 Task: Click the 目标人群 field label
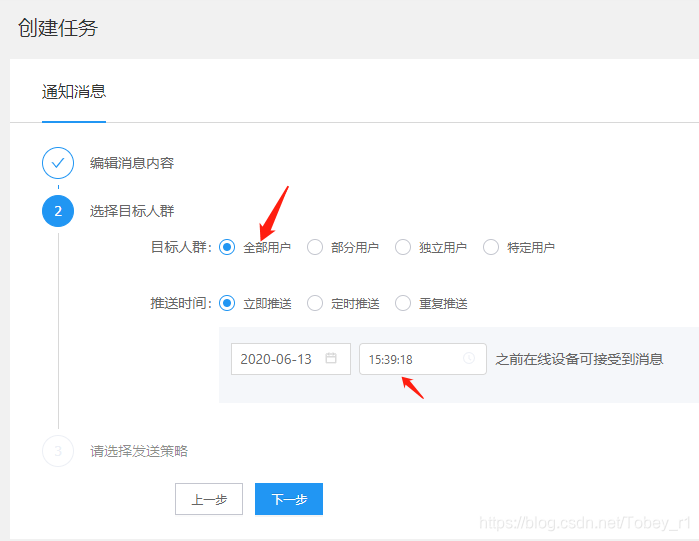pos(181,247)
